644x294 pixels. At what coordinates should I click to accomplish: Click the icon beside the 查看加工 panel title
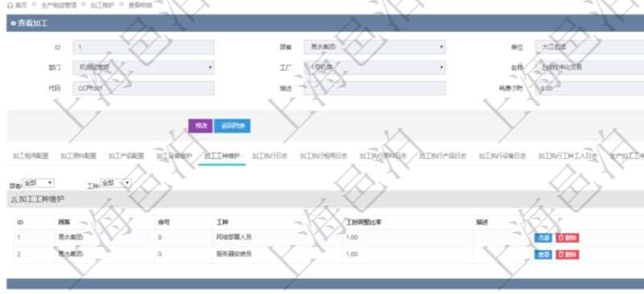coord(13,23)
